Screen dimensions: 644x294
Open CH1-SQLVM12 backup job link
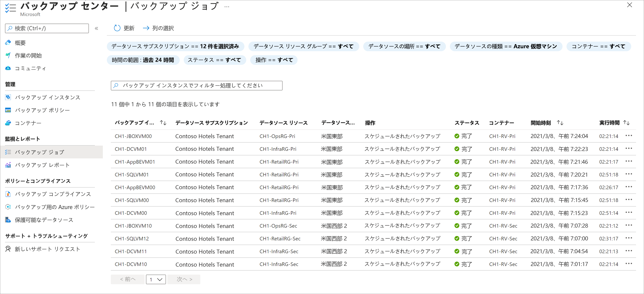(x=132, y=239)
